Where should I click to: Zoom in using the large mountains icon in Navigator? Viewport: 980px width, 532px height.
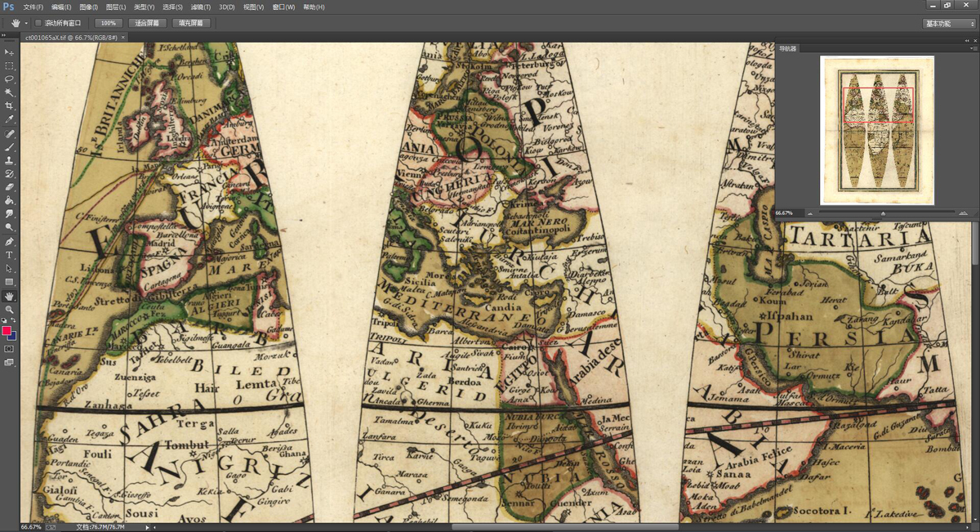pos(964,213)
